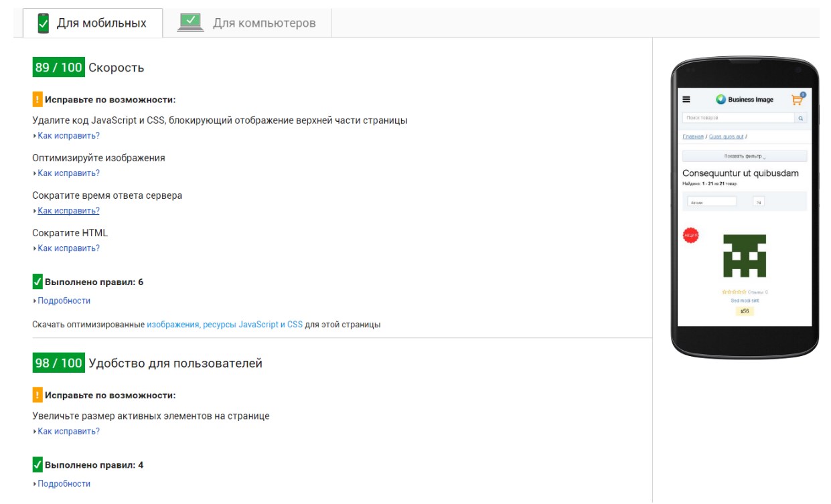Click the green mobile phone tab icon
Image resolution: width=831 pixels, height=504 pixels.
[43, 23]
